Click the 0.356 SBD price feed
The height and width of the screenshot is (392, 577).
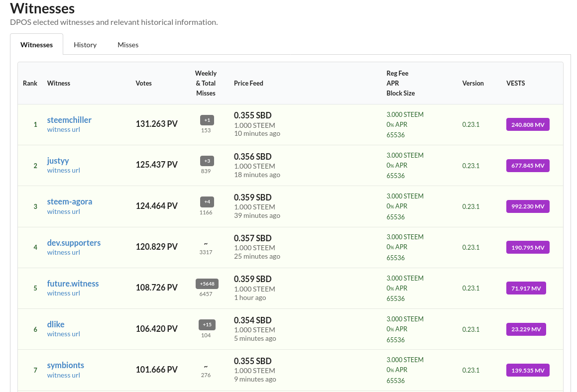click(x=252, y=157)
